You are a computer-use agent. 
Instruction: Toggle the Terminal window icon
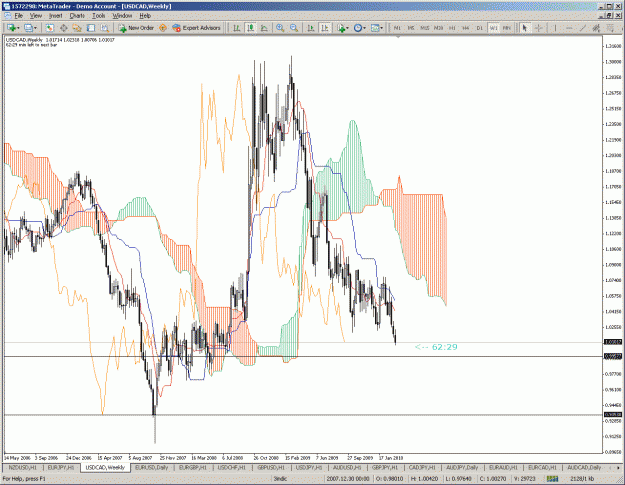point(91,28)
